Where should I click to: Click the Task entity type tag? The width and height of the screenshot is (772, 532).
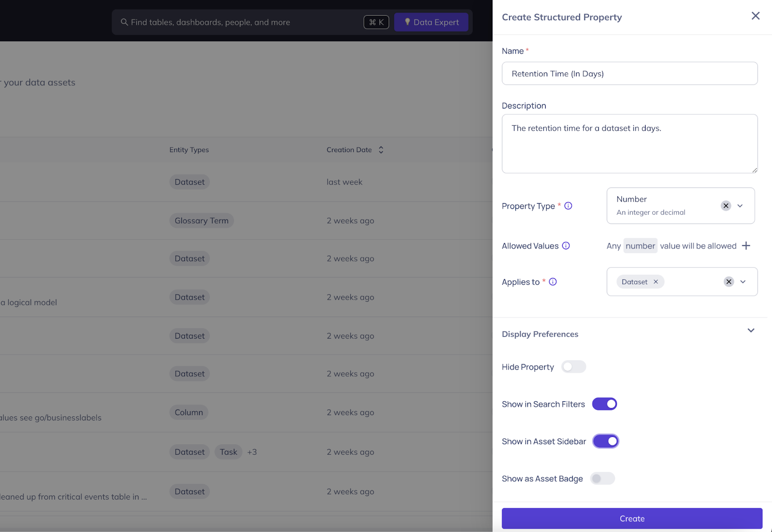[228, 452]
